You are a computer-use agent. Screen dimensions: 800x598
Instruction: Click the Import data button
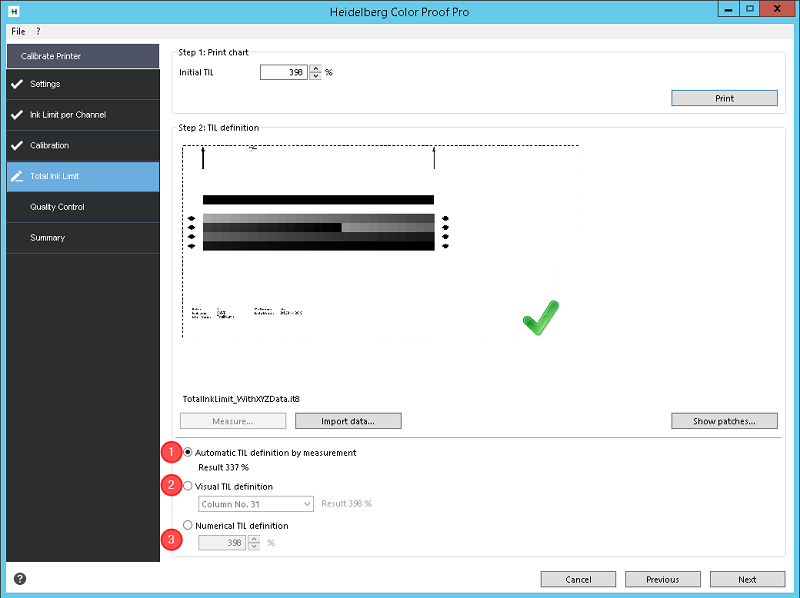[x=348, y=421]
